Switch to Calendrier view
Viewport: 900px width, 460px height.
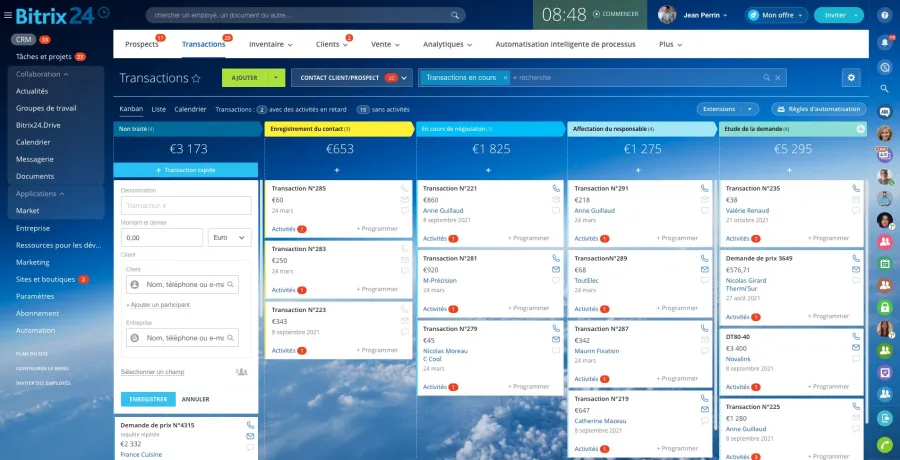tap(190, 109)
